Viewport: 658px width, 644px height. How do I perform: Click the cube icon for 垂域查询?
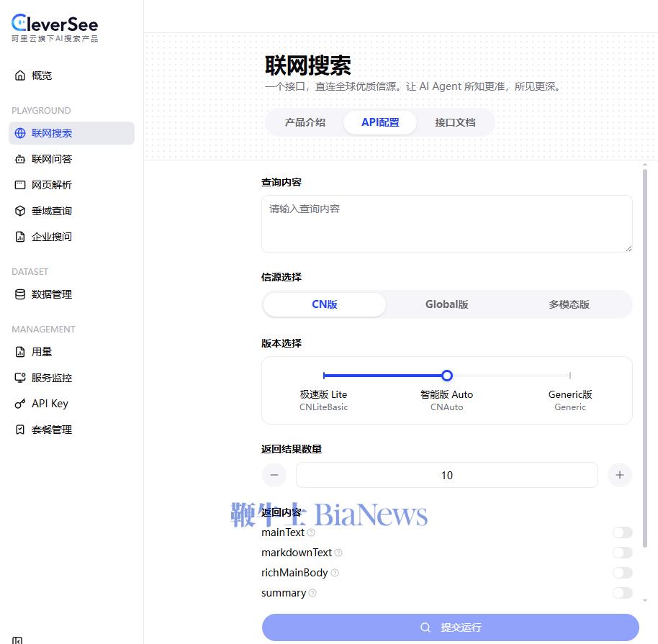(19, 211)
